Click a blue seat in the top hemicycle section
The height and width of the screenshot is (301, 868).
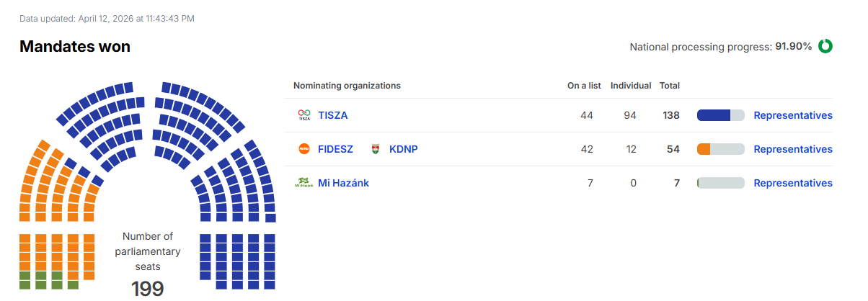(x=166, y=87)
